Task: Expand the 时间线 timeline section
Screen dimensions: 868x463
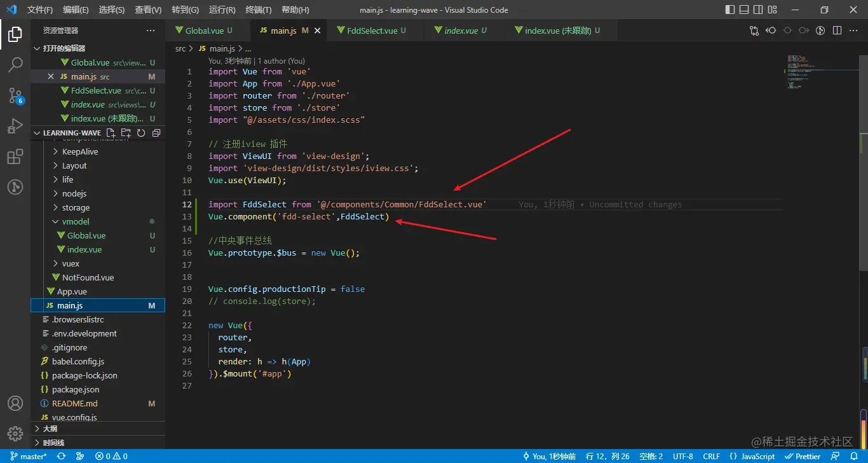Action: coord(98,443)
